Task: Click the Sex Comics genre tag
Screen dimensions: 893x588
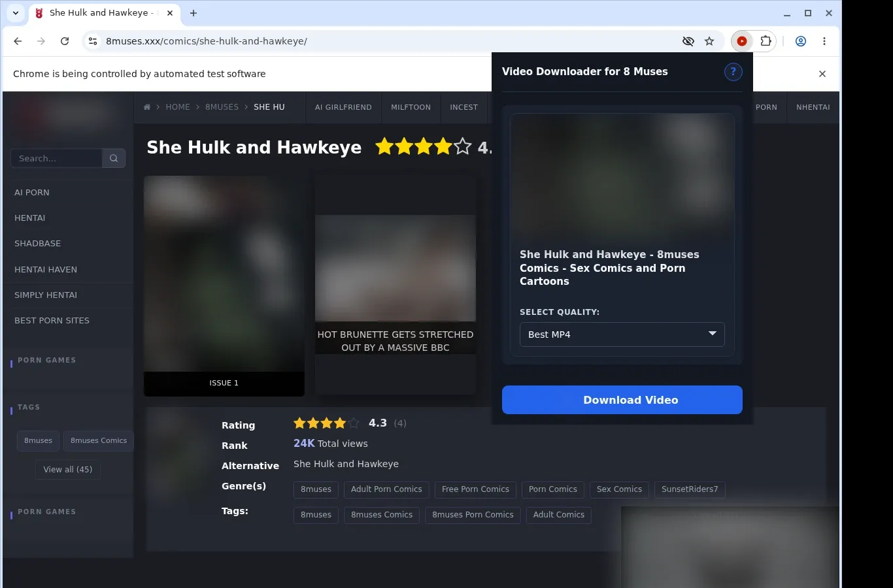Action: pos(619,489)
